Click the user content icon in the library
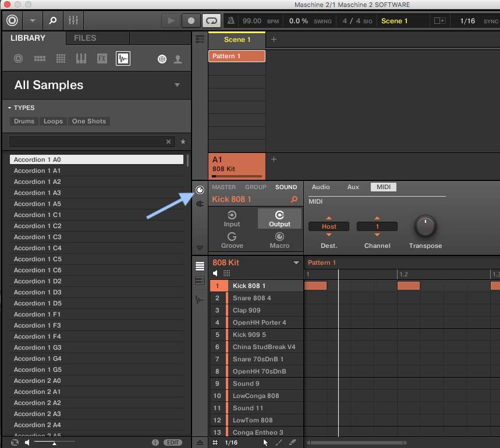This screenshot has width=500, height=448. (x=178, y=58)
